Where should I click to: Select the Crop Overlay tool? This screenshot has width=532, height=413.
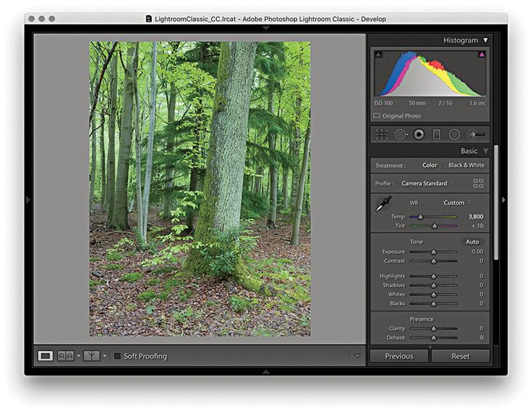click(x=381, y=134)
